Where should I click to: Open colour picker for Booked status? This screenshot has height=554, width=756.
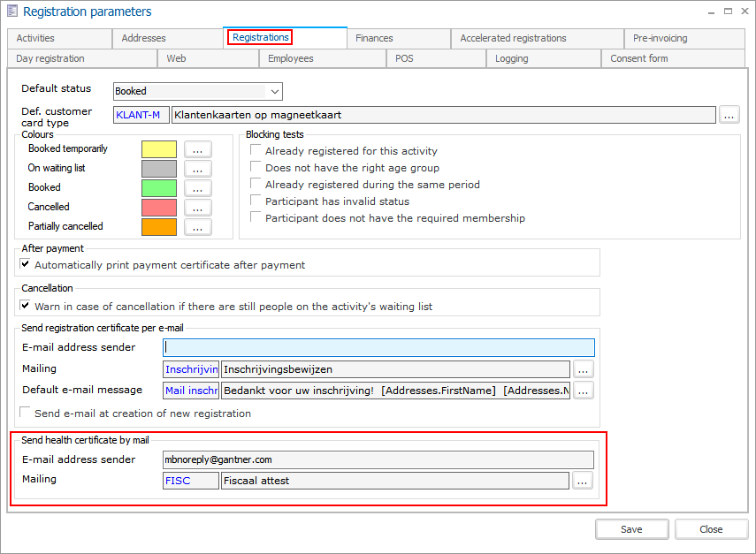pyautogui.click(x=198, y=188)
